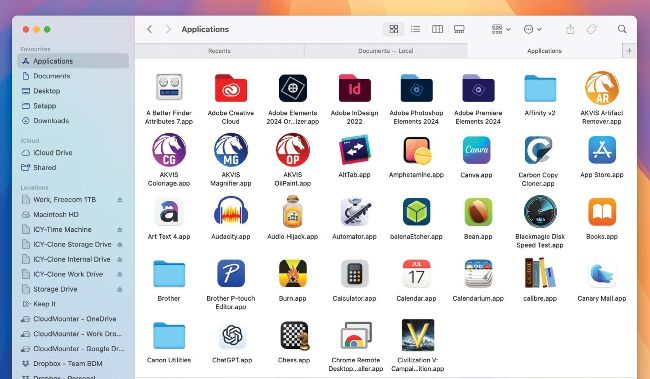Open Downloads in the sidebar
The height and width of the screenshot is (379, 650).
point(73,121)
